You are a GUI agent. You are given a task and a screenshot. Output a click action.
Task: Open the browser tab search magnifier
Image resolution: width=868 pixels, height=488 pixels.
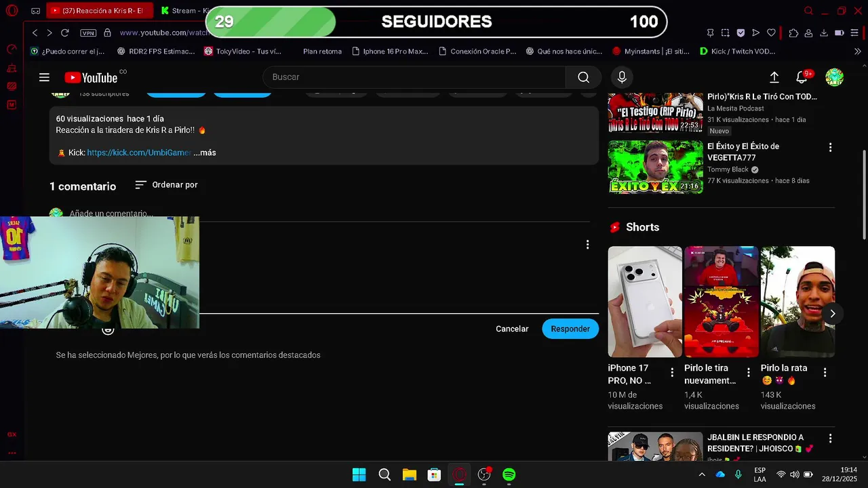(808, 11)
